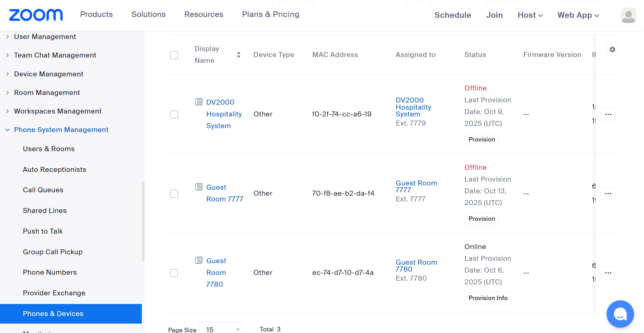
Task: Sort by Display Name arrows
Action: (238, 55)
